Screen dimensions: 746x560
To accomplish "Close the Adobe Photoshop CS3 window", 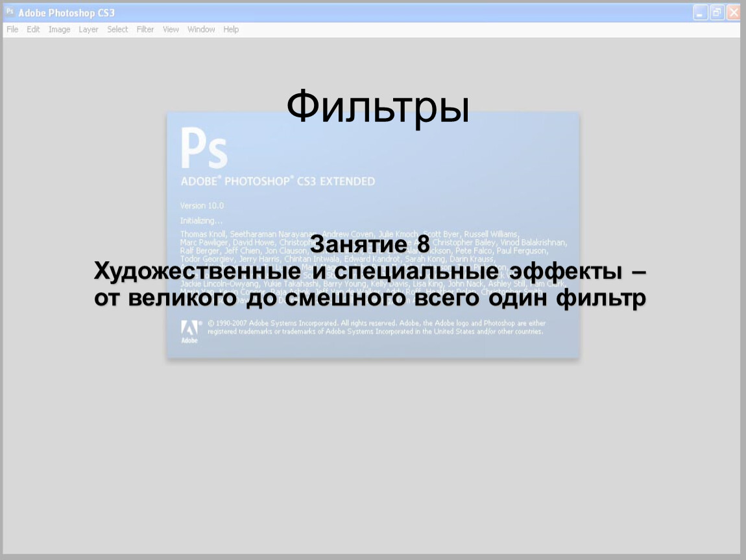I will [733, 12].
